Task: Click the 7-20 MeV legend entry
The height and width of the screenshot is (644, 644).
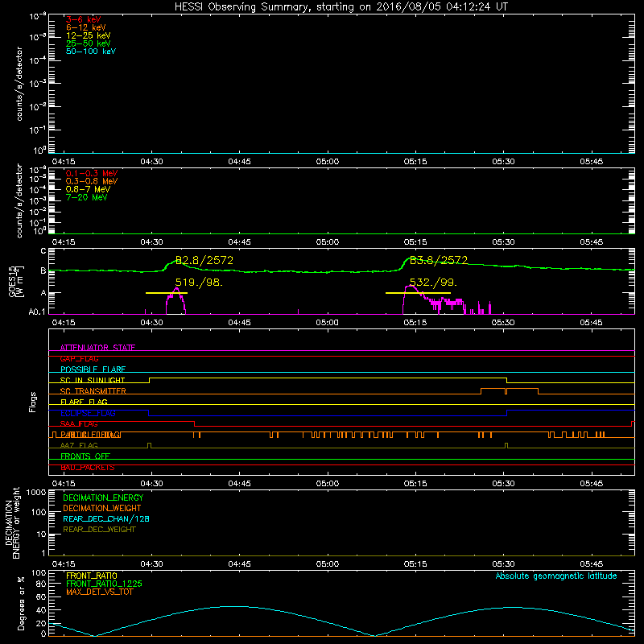Action: 86,197
